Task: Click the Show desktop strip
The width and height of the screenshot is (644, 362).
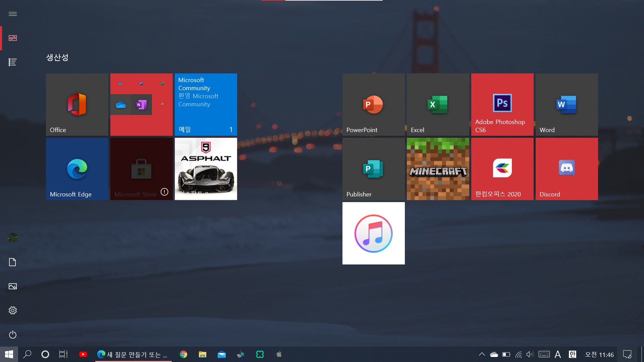Action: pos(642,354)
